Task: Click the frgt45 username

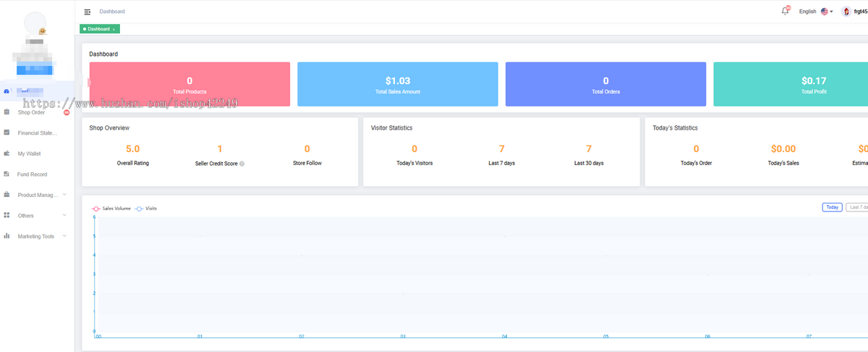Action: (861, 12)
